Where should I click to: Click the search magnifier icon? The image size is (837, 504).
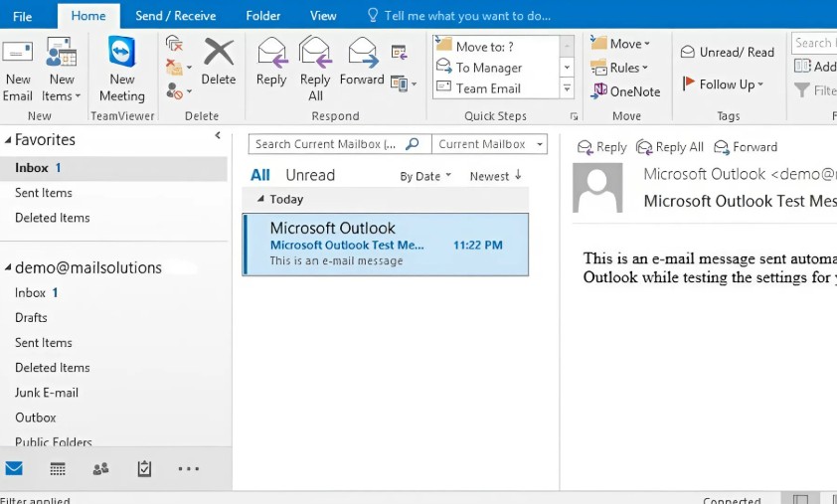tap(413, 144)
